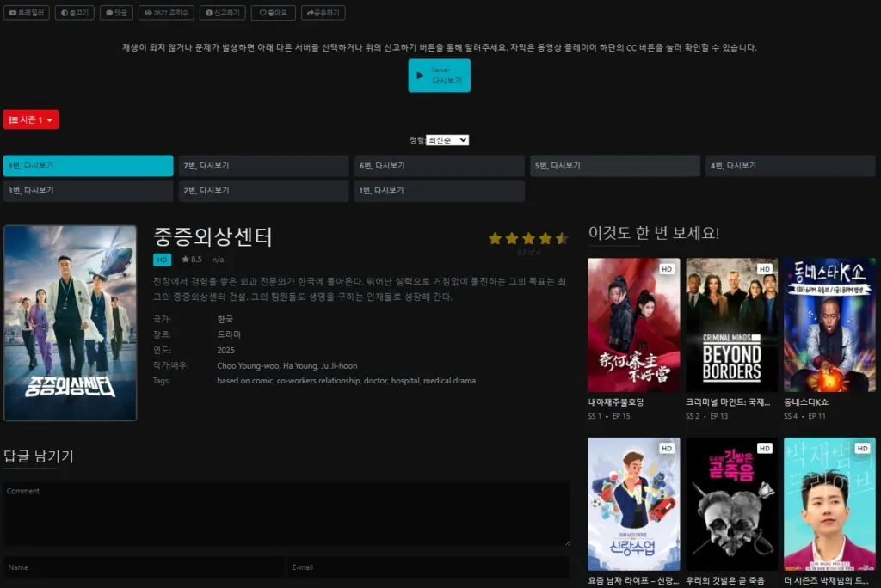Viewport: 881px width, 588px height.
Task: Click the Server 다시보기 replay icon button
Action: pos(440,76)
